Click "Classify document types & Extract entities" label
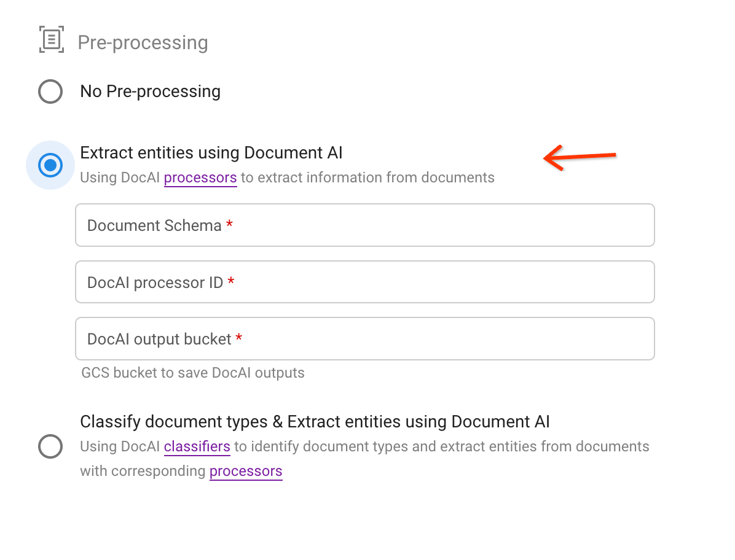The image size is (735, 560). click(315, 422)
